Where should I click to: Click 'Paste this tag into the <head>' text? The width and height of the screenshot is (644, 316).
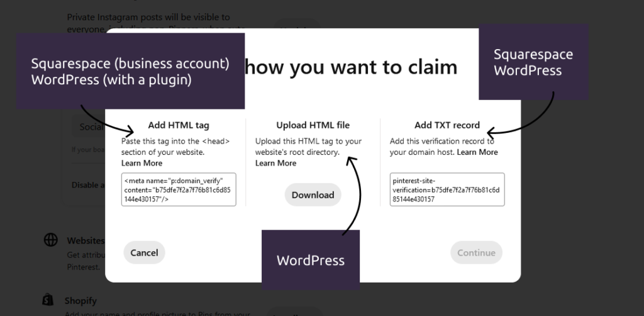175,141
